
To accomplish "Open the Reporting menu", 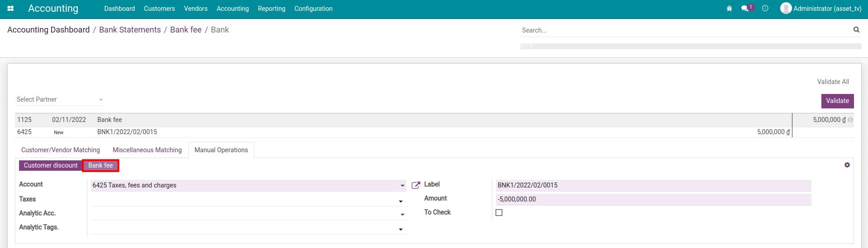I will point(271,9).
